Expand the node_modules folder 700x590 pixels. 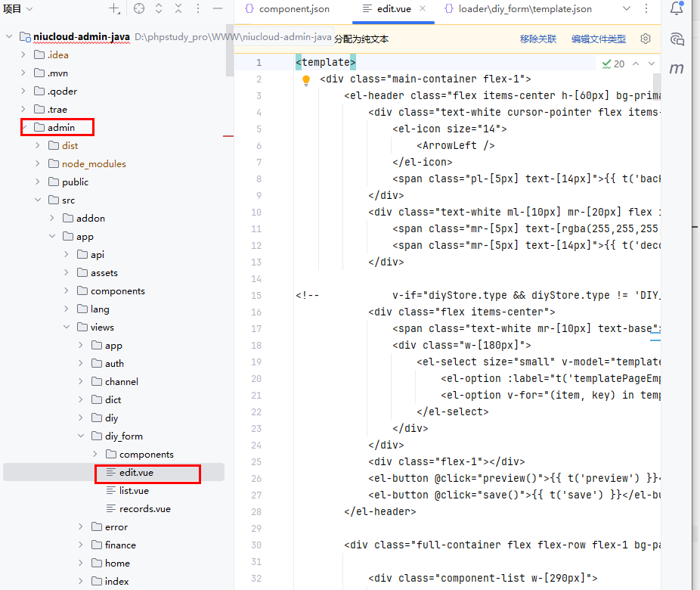pyautogui.click(x=39, y=164)
